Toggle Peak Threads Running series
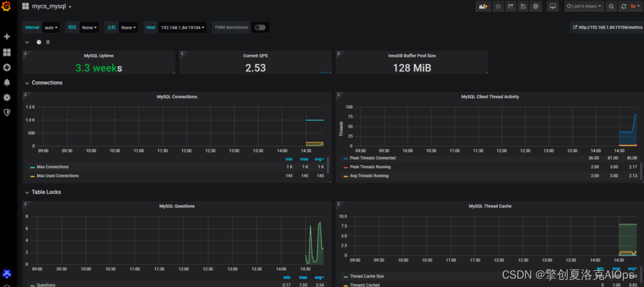The image size is (644, 287). (370, 167)
